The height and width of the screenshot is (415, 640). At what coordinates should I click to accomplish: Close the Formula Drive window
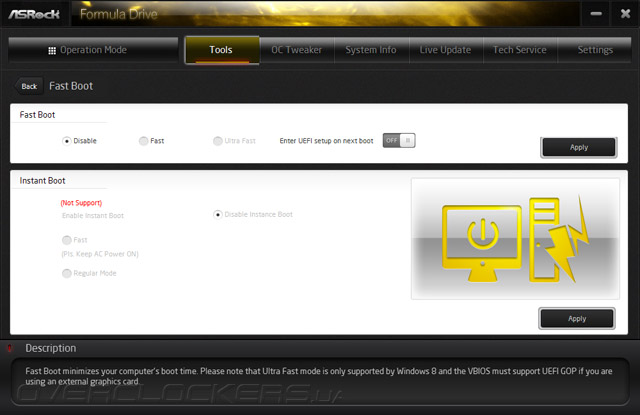point(625,14)
